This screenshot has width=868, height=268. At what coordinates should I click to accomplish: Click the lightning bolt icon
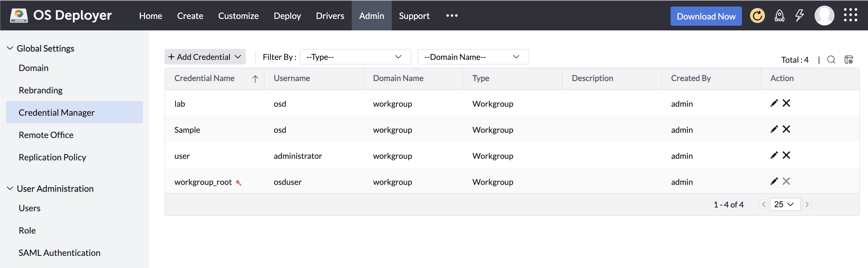pyautogui.click(x=799, y=16)
